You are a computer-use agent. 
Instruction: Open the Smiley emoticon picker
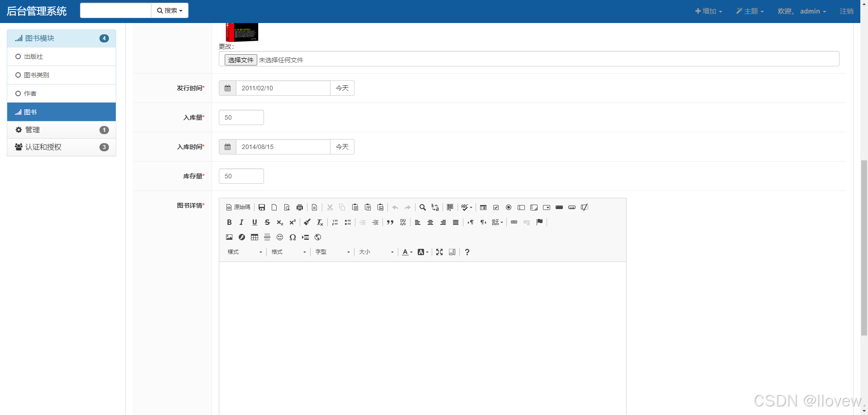280,237
